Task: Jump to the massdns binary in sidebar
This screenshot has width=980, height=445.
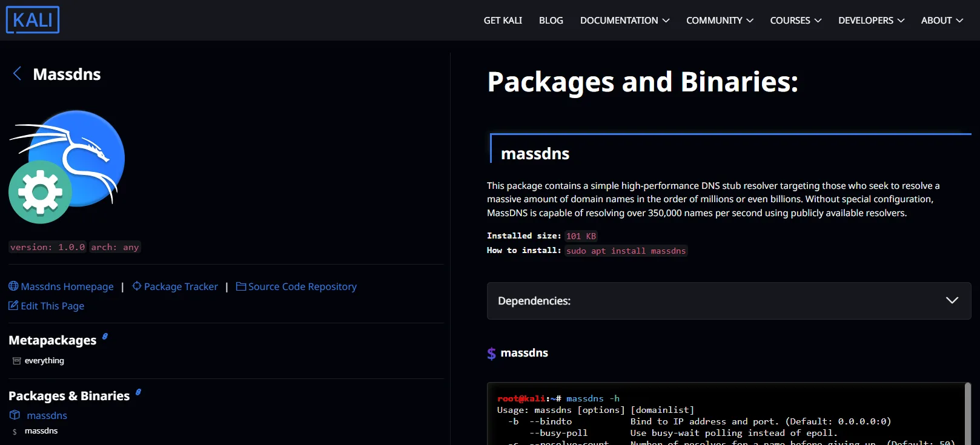Action: click(x=41, y=431)
